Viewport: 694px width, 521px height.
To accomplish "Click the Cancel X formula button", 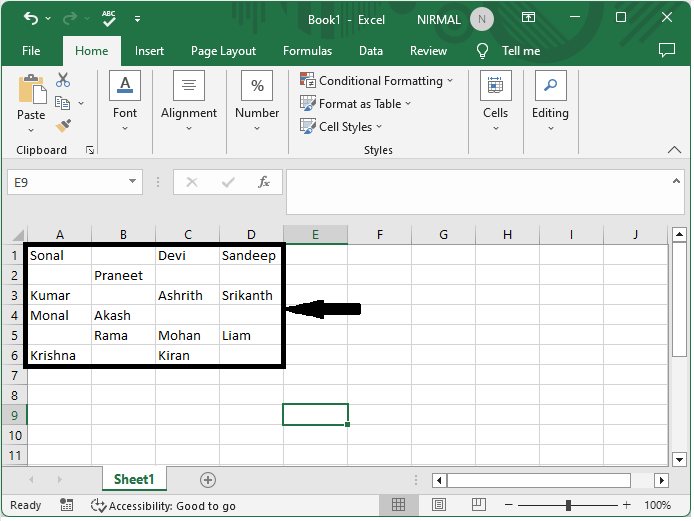I will 192,182.
